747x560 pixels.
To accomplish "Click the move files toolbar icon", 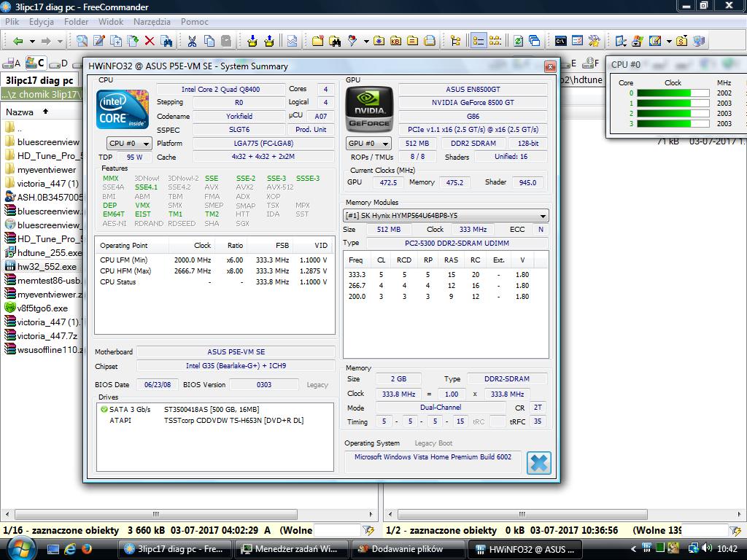I will (x=133, y=41).
